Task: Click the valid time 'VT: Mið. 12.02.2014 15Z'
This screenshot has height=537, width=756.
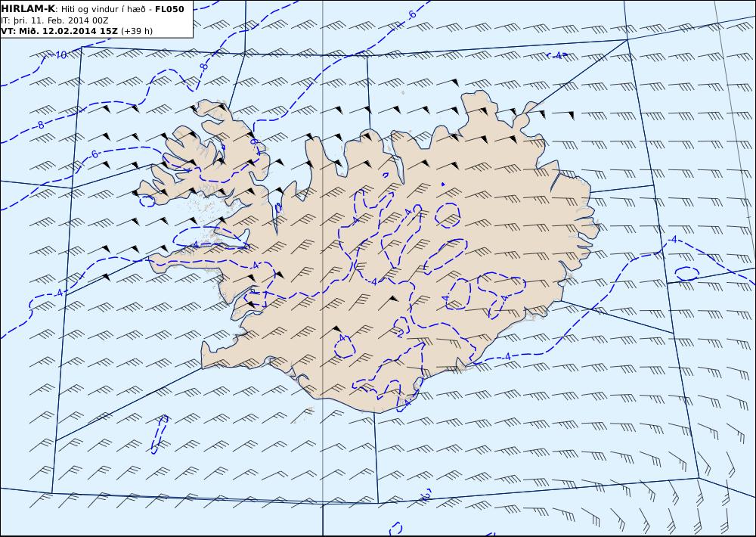Action: pos(59,31)
